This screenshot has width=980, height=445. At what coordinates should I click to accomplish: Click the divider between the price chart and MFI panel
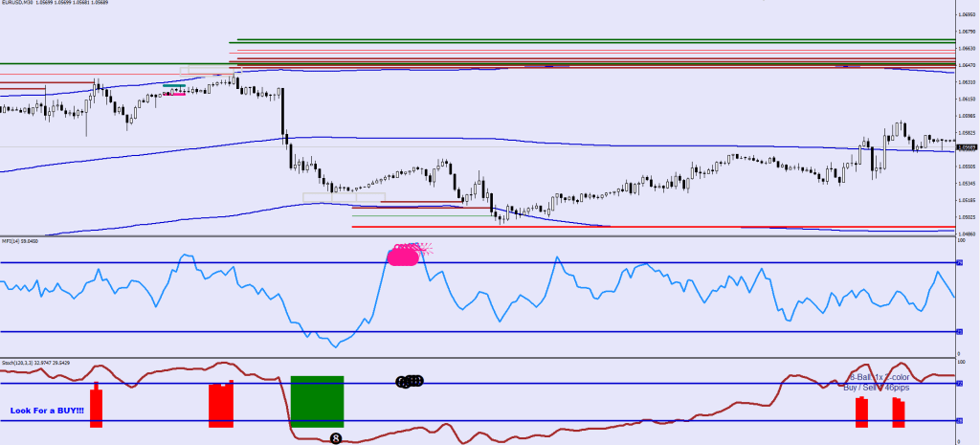[479, 236]
